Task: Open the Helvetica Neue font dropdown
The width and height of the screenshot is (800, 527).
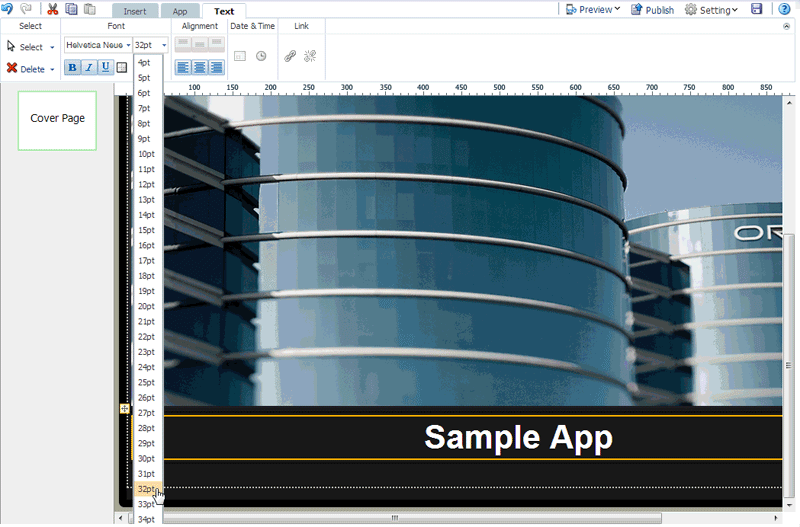Action: (98, 45)
